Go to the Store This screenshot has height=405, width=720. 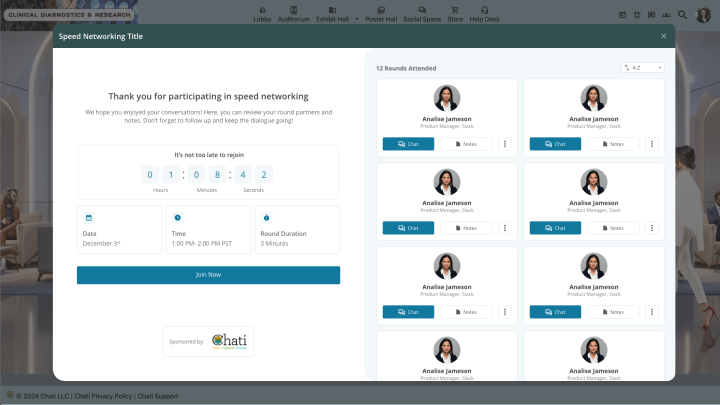(455, 15)
